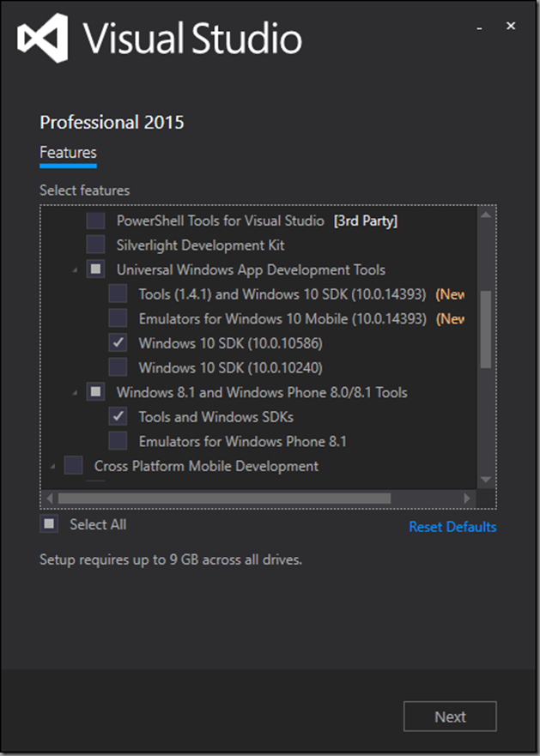The height and width of the screenshot is (756, 540).
Task: Collapse Windows 8.1 and Windows Phone Tools node
Action: click(x=74, y=393)
